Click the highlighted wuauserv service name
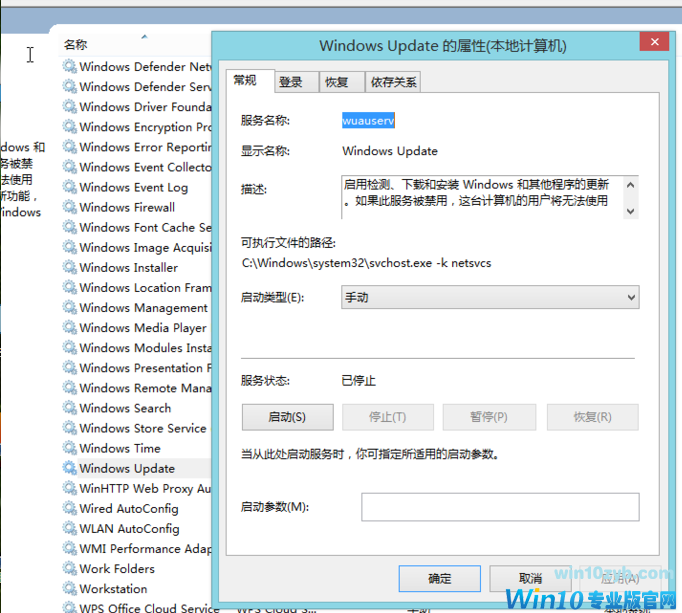Viewport: 682px width, 613px height. click(368, 121)
